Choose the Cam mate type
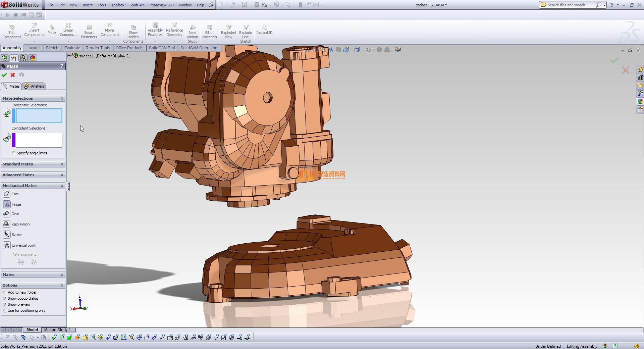Image resolution: width=644 pixels, height=349 pixels. (x=7, y=194)
